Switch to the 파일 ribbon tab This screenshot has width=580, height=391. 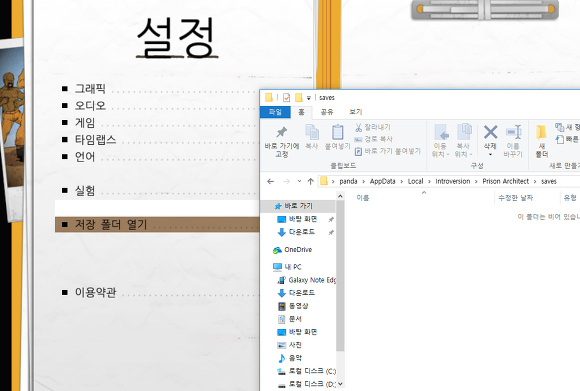[275, 112]
